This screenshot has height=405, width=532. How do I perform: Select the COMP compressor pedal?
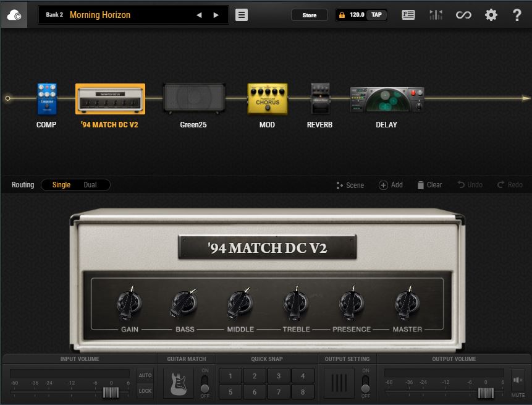(x=46, y=98)
